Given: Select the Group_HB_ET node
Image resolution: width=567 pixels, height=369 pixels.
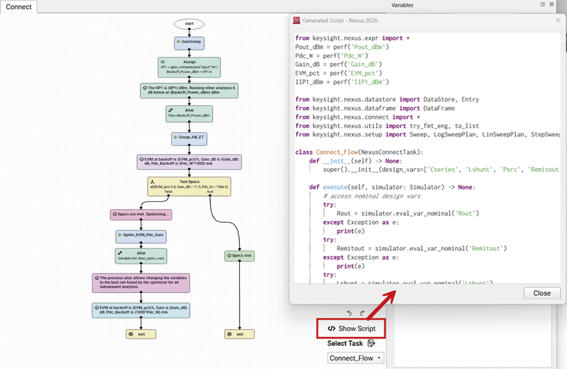Looking at the screenshot, I should click(x=189, y=139).
